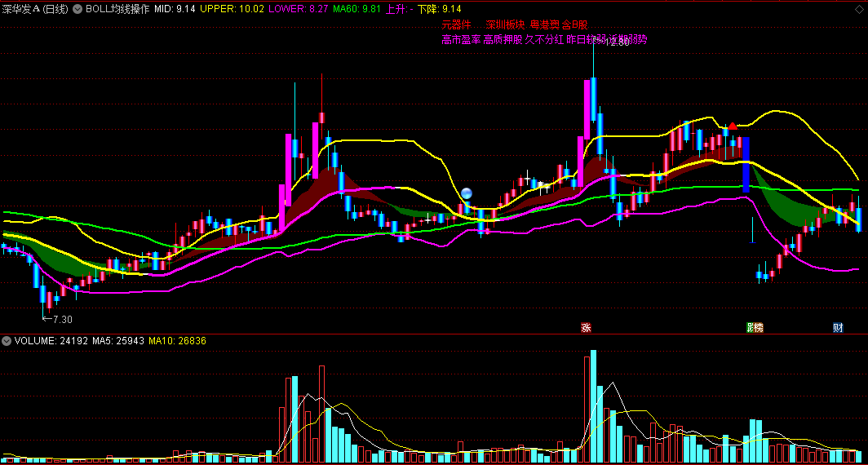The width and height of the screenshot is (868, 465).
Task: Click the 12.80 high price label
Action: [618, 42]
